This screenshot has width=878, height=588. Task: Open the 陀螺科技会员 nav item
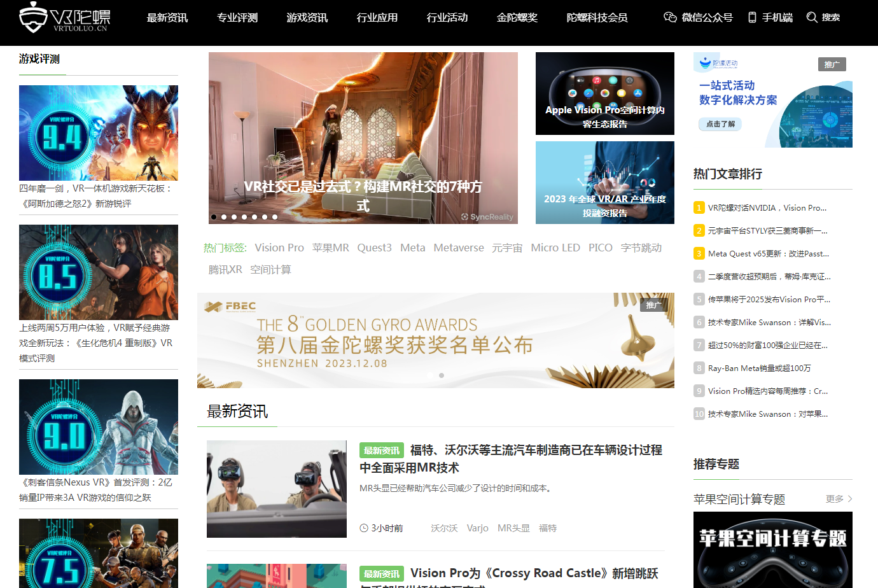tap(597, 18)
